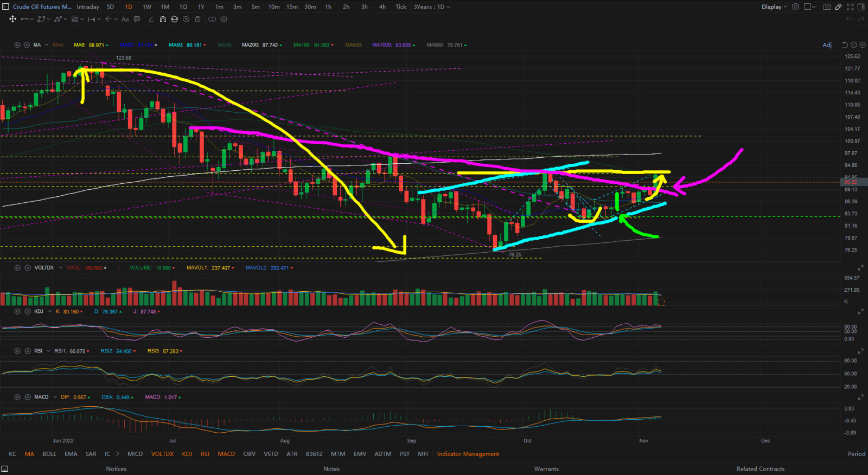Take a chart screenshot with camera icon
The height and width of the screenshot is (475, 868).
tap(826, 7)
